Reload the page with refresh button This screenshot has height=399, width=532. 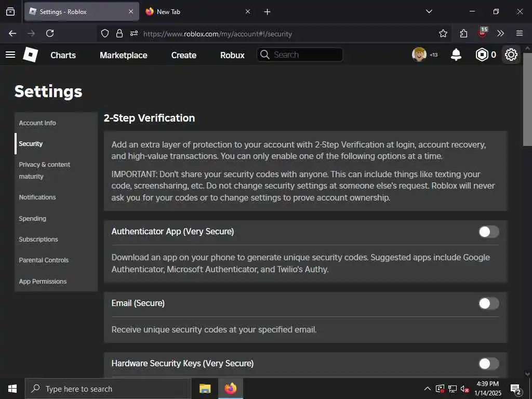50,33
